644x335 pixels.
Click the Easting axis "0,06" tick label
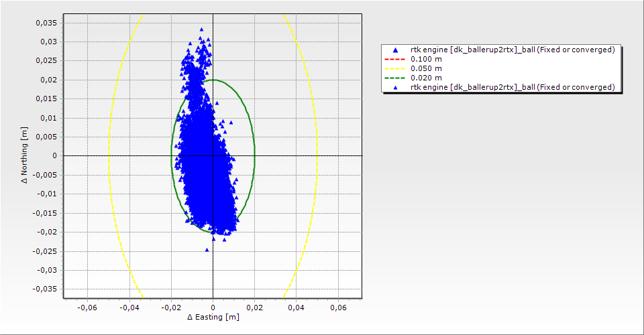tap(338, 308)
